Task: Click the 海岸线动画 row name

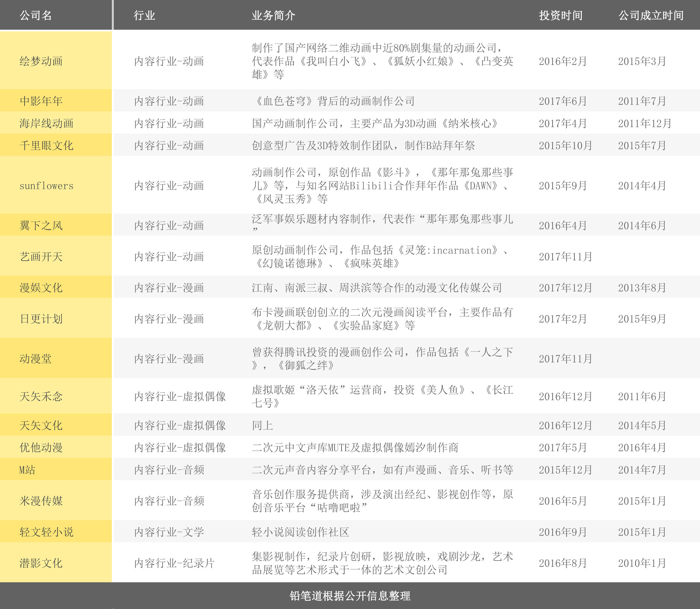Action: (x=47, y=123)
